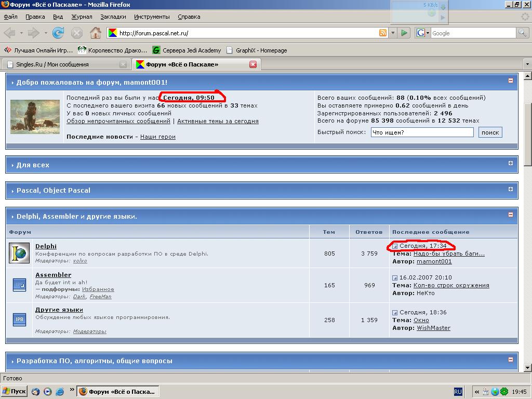
Task: Expand the Pascal, Object Pascal category
Action: click(x=511, y=189)
